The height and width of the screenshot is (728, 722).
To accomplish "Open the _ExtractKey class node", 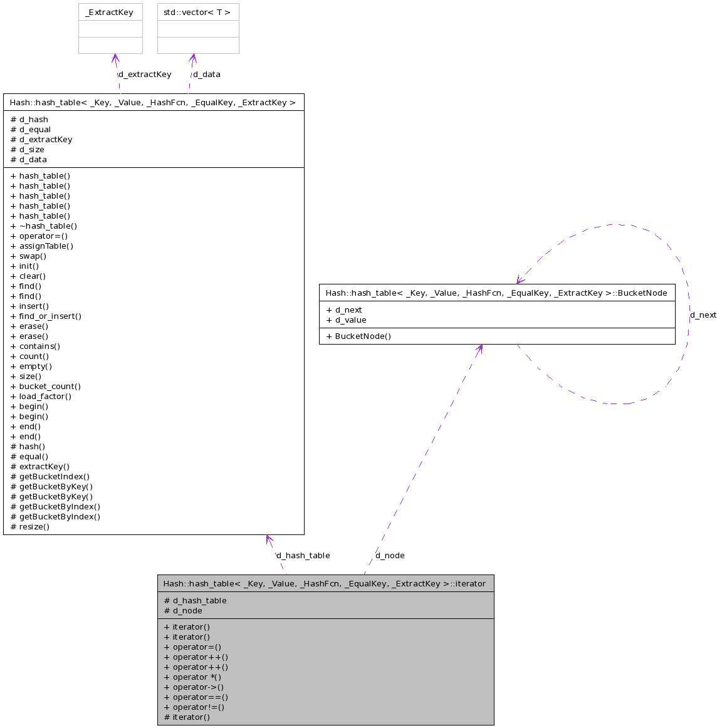I will pos(110,13).
